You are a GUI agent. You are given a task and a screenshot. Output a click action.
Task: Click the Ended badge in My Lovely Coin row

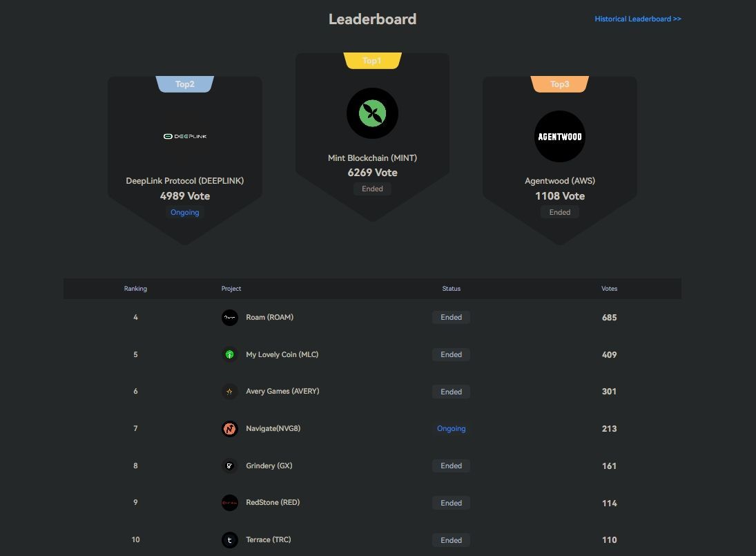pos(452,354)
